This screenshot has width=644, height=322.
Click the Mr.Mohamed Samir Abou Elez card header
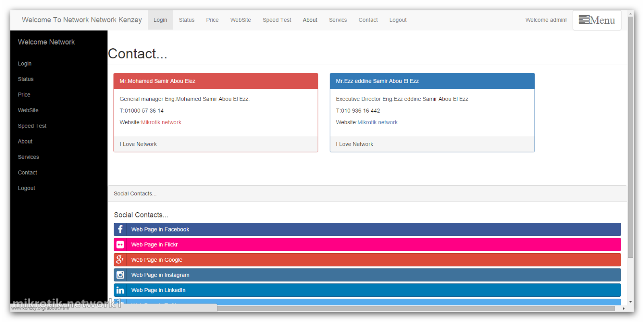(x=216, y=81)
